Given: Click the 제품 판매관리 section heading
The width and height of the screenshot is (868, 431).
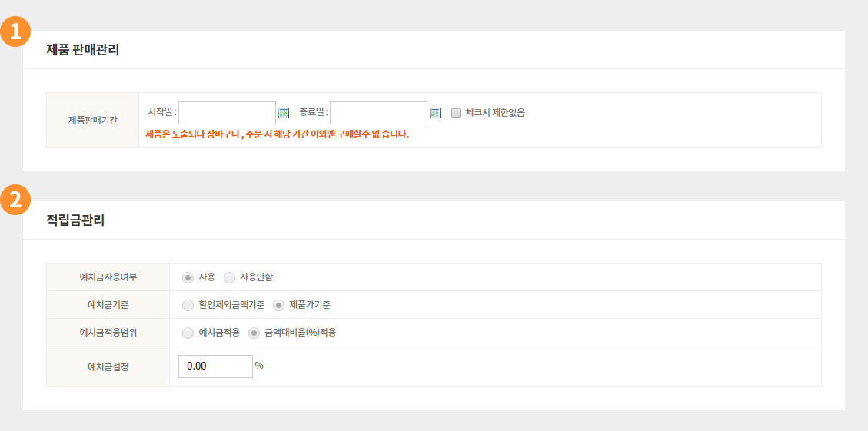Looking at the screenshot, I should click(x=82, y=50).
